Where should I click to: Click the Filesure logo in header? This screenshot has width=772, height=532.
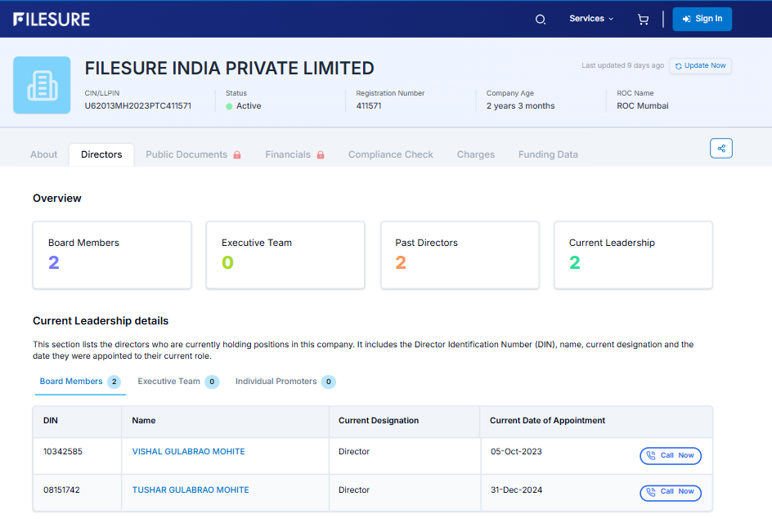pos(52,19)
